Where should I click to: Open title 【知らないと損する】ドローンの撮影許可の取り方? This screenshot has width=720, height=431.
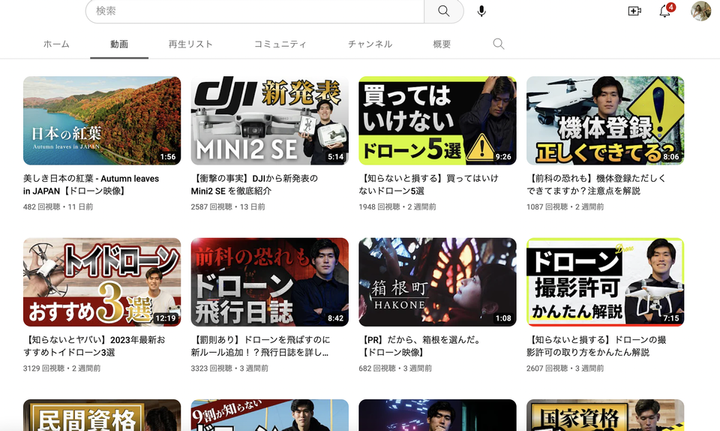point(596,346)
